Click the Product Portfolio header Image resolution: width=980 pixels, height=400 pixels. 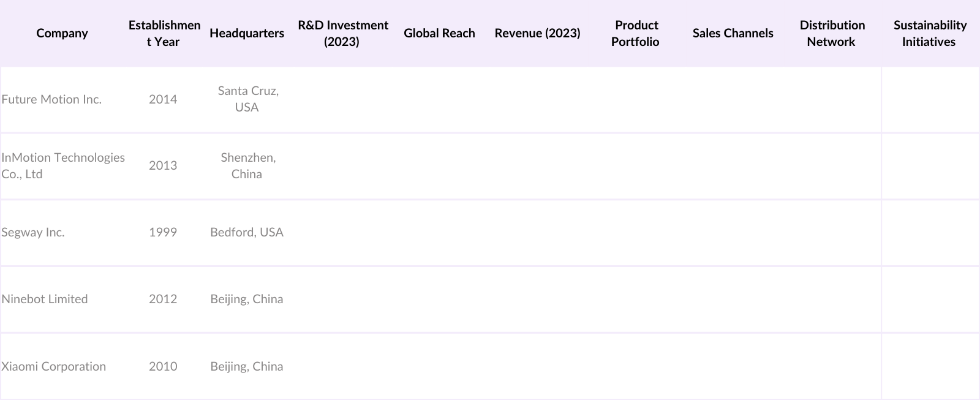(x=636, y=33)
